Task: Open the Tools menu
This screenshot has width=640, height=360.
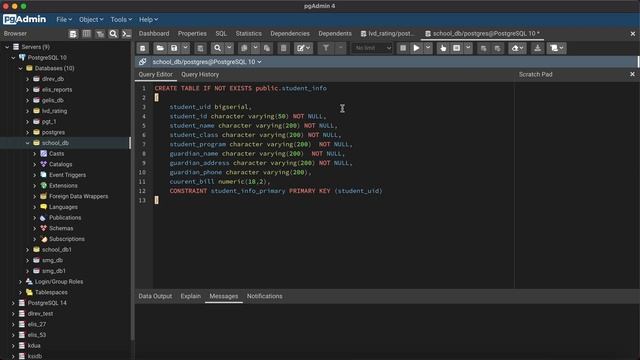Action: [x=121, y=20]
